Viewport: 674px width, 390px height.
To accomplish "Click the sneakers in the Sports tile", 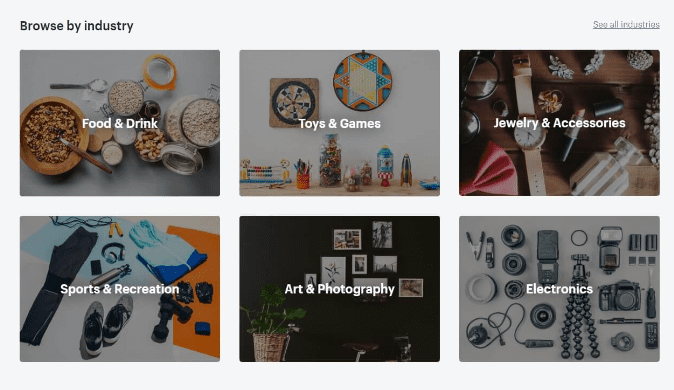I will (x=106, y=325).
